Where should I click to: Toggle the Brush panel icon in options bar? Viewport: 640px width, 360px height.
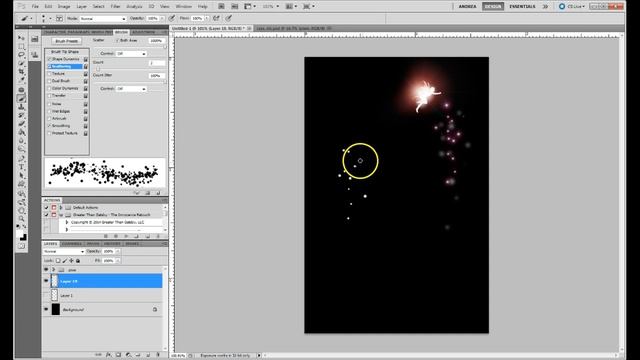tap(59, 18)
